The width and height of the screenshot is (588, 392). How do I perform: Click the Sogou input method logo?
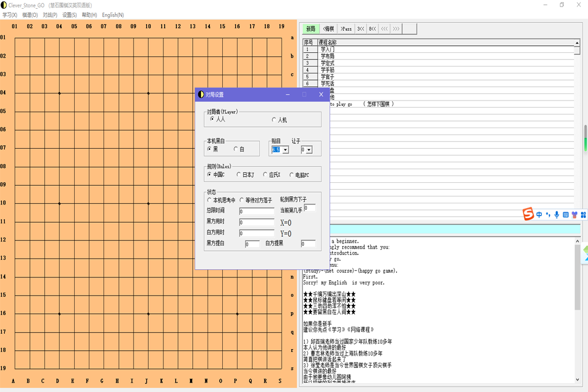528,215
